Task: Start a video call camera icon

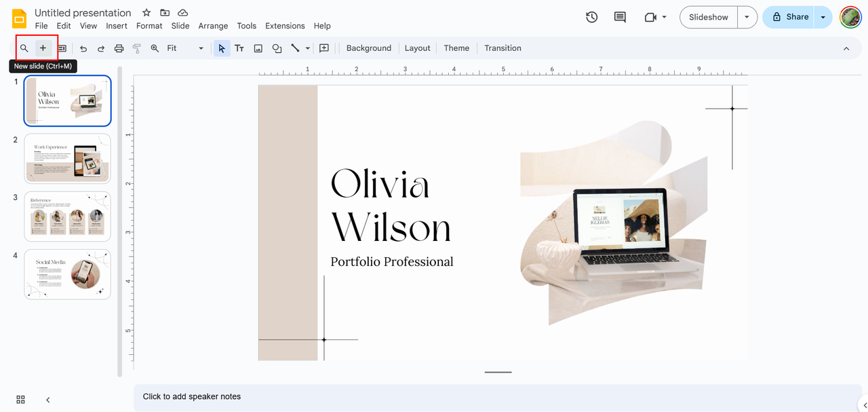Action: 650,17
